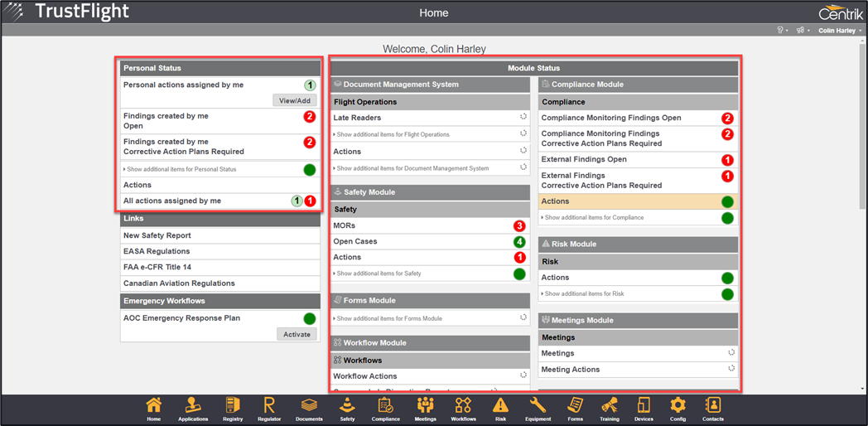This screenshot has height=426, width=868.
Task: Open Config using the gear icon
Action: coord(678,407)
